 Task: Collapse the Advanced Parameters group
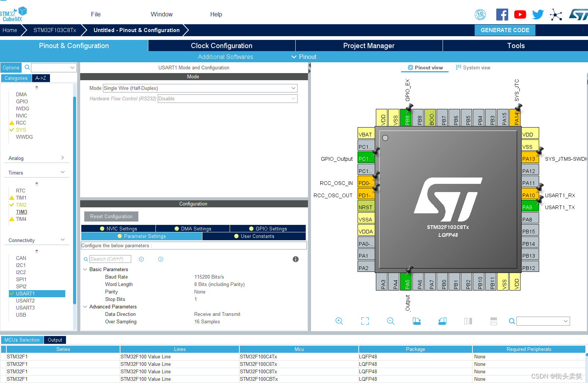[x=85, y=307]
